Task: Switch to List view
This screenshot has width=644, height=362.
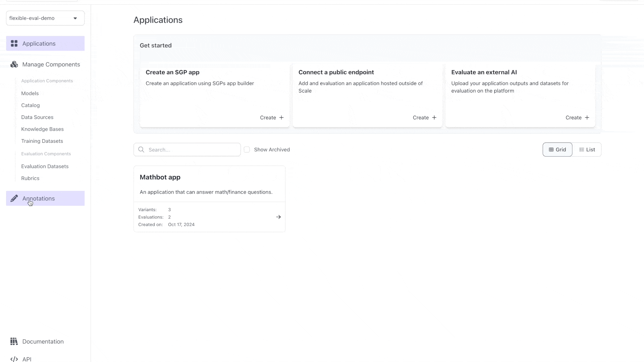Action: 587,149
